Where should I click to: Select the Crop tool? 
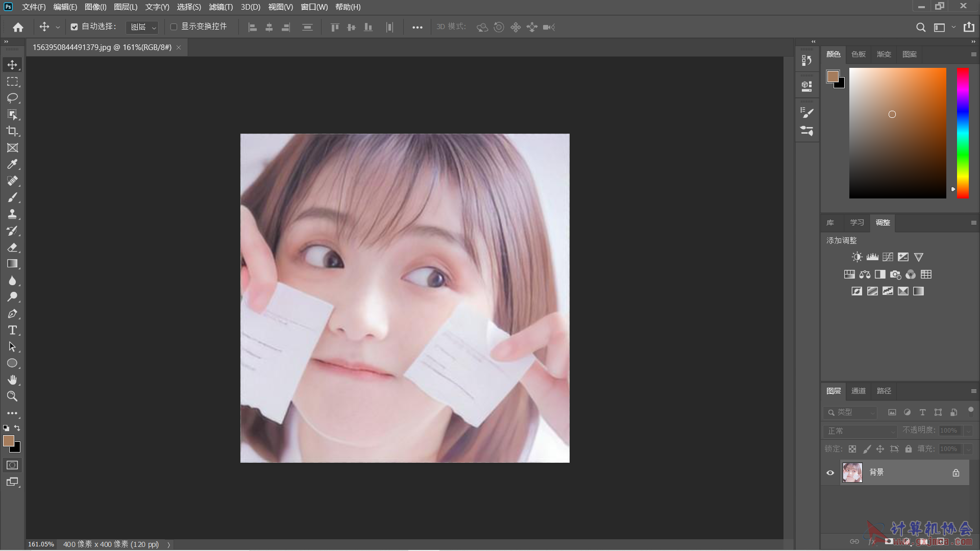coord(12,131)
